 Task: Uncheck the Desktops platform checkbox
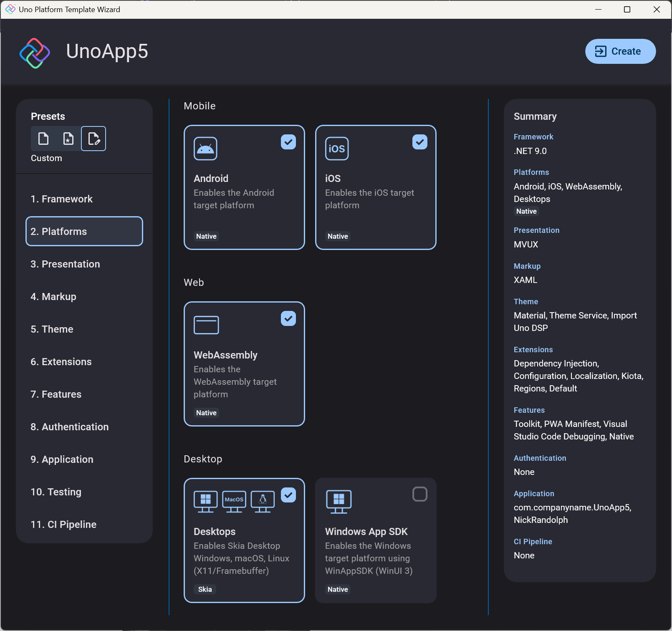click(288, 495)
